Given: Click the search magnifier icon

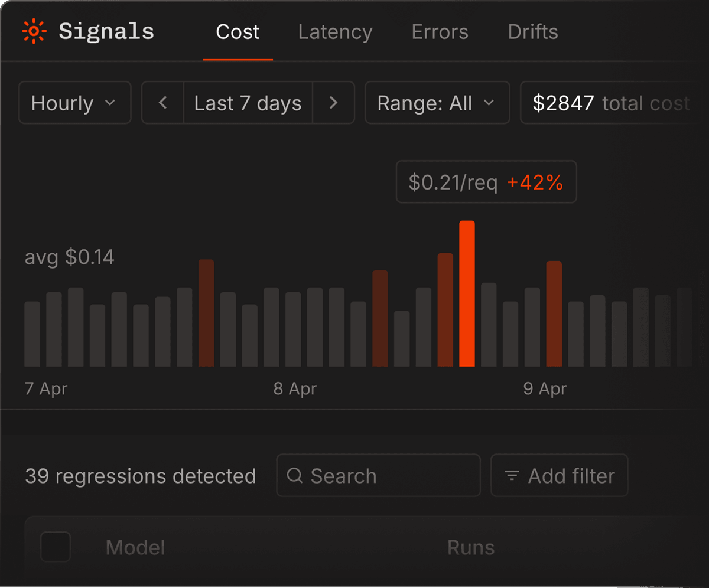Looking at the screenshot, I should [295, 475].
